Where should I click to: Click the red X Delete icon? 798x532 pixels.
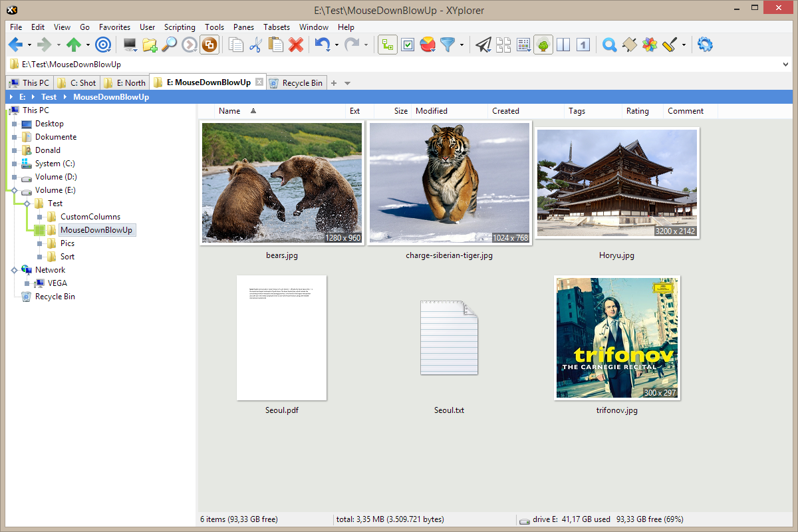click(296, 45)
